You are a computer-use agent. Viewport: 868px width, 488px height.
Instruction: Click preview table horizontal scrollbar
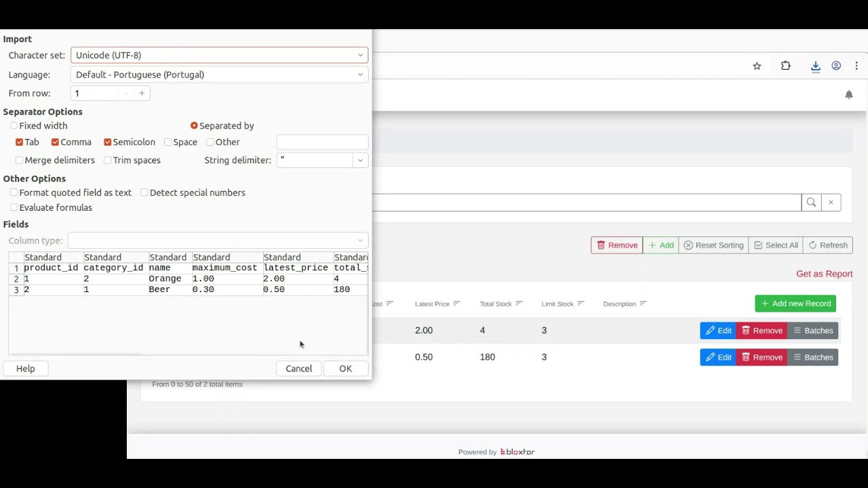76,354
